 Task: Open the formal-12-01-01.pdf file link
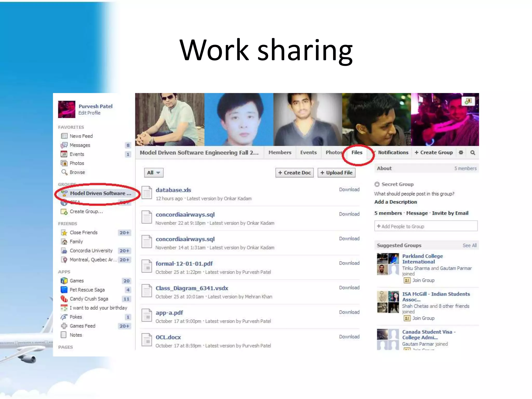click(184, 264)
